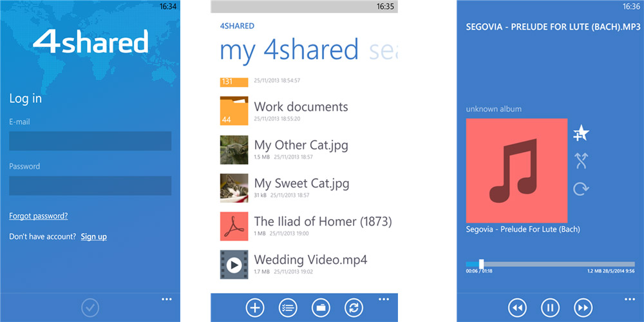Viewport: 644px width, 322px height.
Task: Switch to the my 4shared tab
Action: 290,50
